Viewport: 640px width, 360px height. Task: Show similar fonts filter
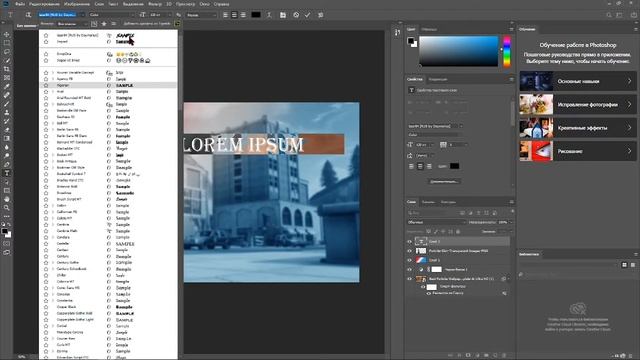113,24
